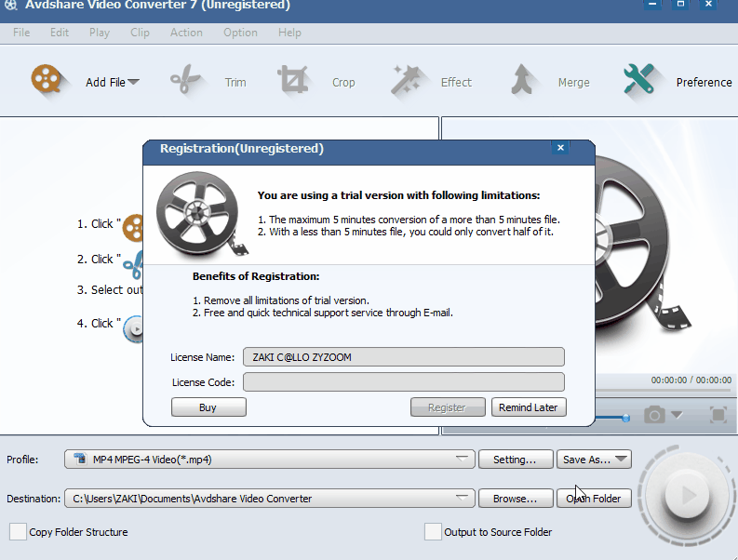
Task: Open the snapshot dropdown arrow
Action: tap(677, 415)
